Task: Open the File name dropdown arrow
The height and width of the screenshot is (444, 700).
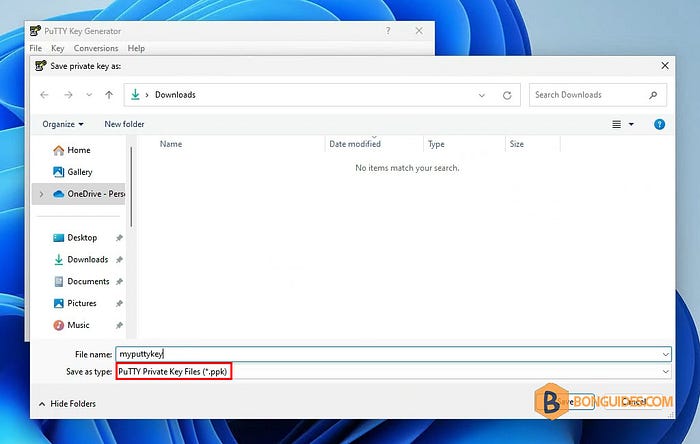Action: (x=666, y=354)
